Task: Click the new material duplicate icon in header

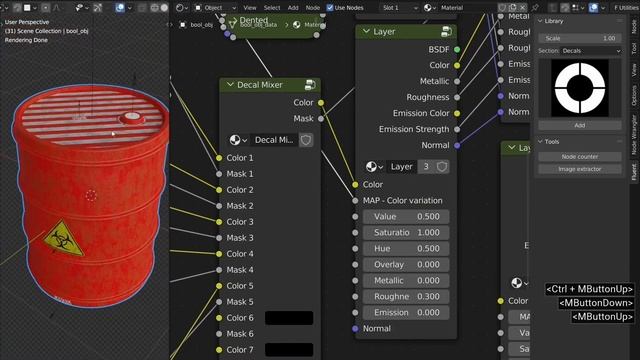Action: [513, 7]
